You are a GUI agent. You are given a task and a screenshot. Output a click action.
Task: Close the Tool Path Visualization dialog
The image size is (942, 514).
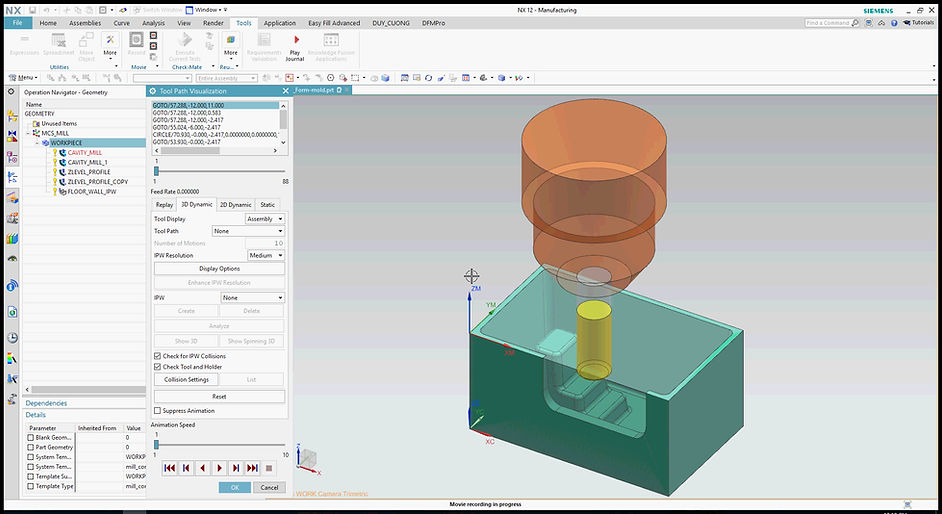(x=285, y=91)
